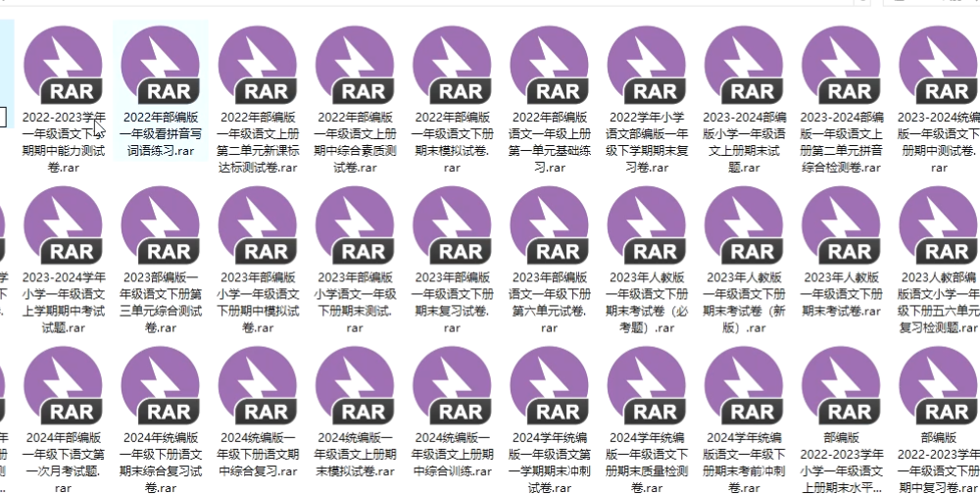This screenshot has width=980, height=495.
Task: Select 2022年部编版一年级看拼音写词语练习.rar archive icon
Action: (160, 66)
